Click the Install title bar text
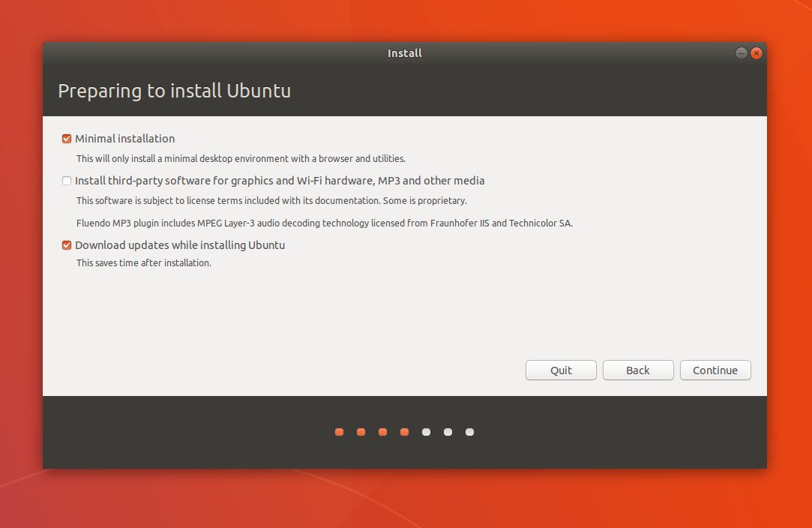 pyautogui.click(x=405, y=53)
